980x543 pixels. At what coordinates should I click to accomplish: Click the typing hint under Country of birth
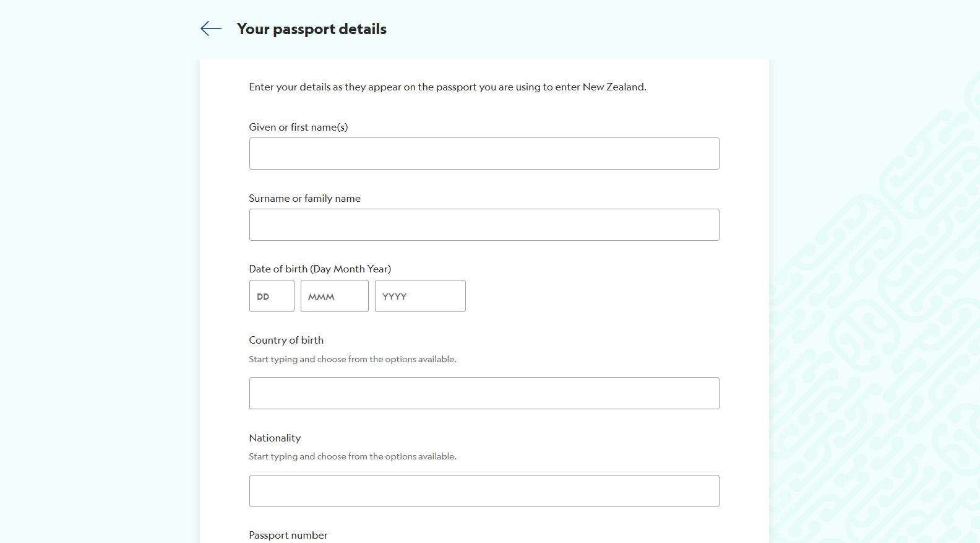pos(353,359)
